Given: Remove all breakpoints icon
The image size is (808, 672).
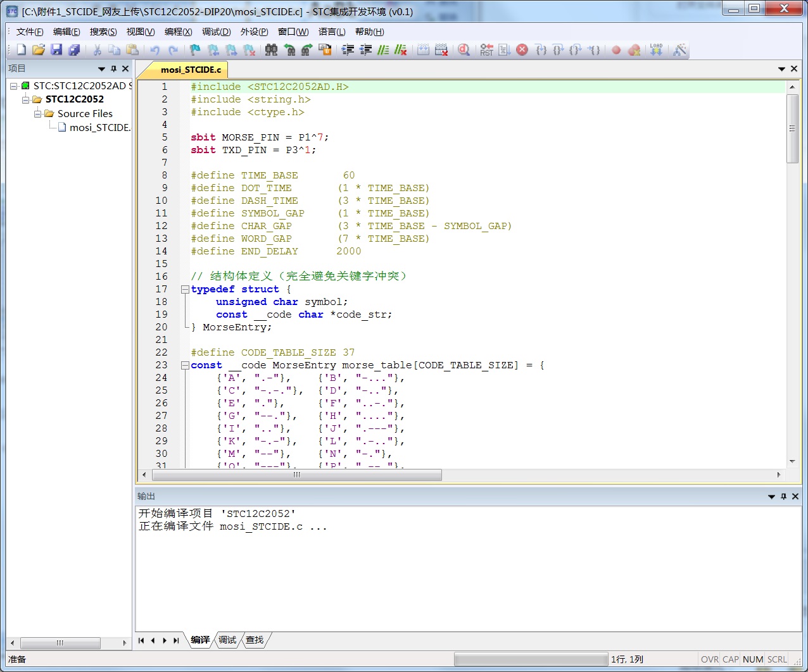Looking at the screenshot, I should [634, 50].
